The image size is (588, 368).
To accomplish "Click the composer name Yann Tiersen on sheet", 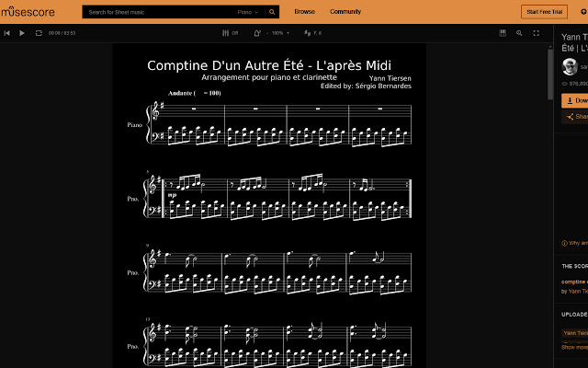I will 390,78.
